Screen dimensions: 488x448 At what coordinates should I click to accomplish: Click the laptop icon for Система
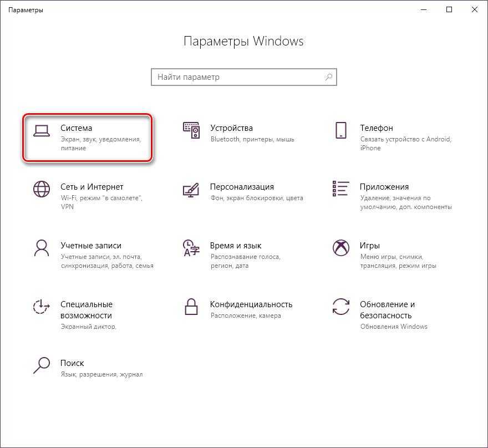tap(42, 131)
